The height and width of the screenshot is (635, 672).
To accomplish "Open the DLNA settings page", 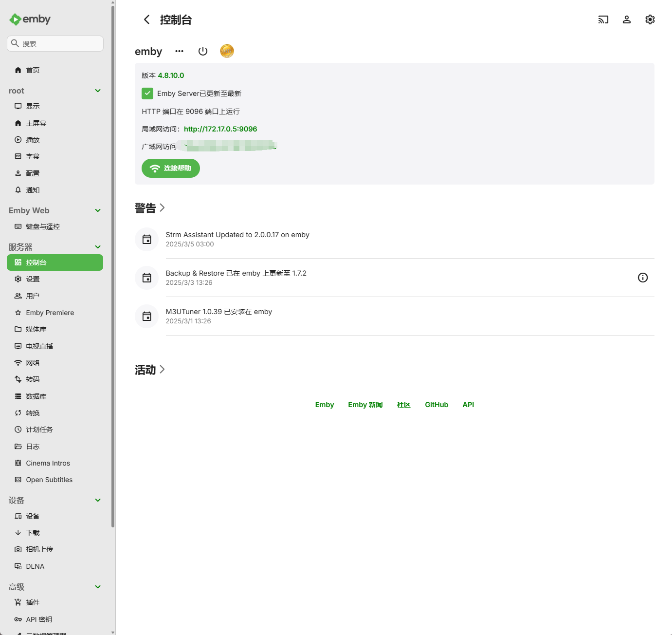I will click(35, 566).
